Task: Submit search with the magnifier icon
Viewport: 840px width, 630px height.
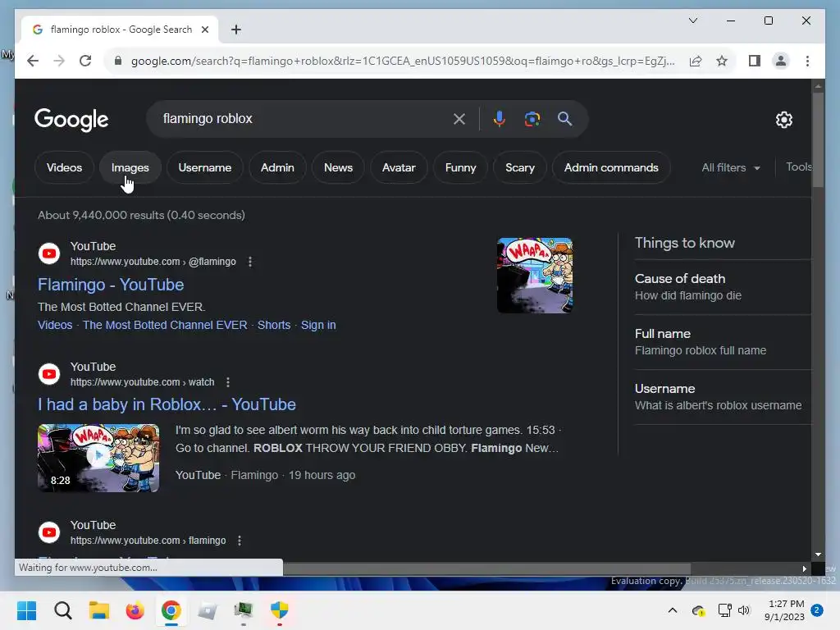Action: (564, 119)
